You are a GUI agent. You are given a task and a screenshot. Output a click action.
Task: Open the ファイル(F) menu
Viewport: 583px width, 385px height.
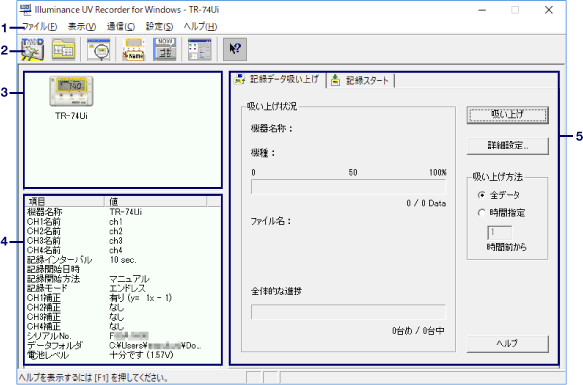(x=39, y=26)
